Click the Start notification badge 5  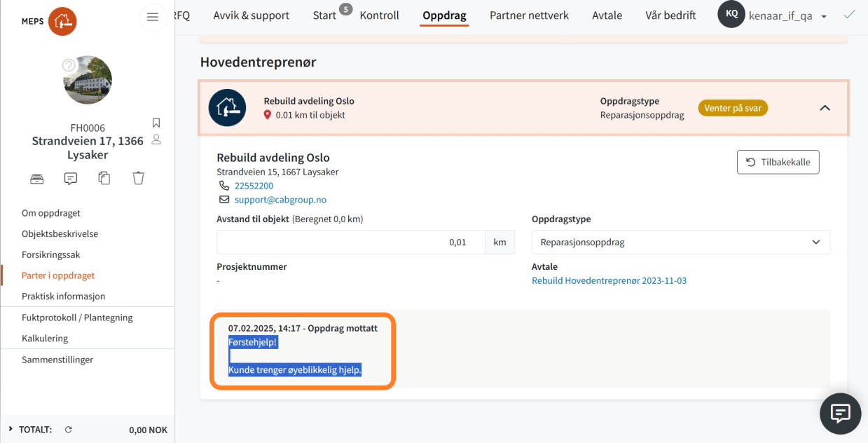pos(345,9)
